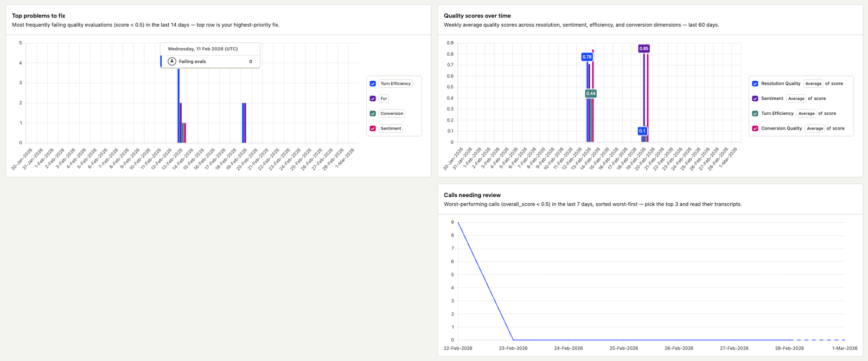Click the circled A icon in the tooltip
Viewport: 868px width, 361px height.
(172, 61)
